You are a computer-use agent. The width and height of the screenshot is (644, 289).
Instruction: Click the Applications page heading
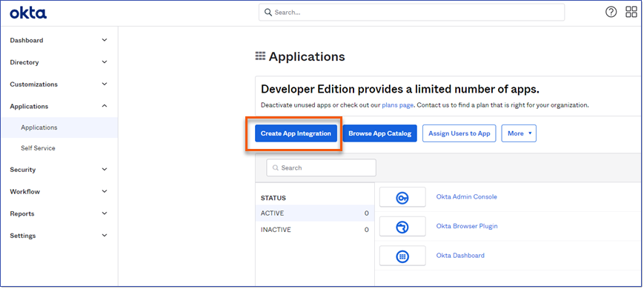307,56
